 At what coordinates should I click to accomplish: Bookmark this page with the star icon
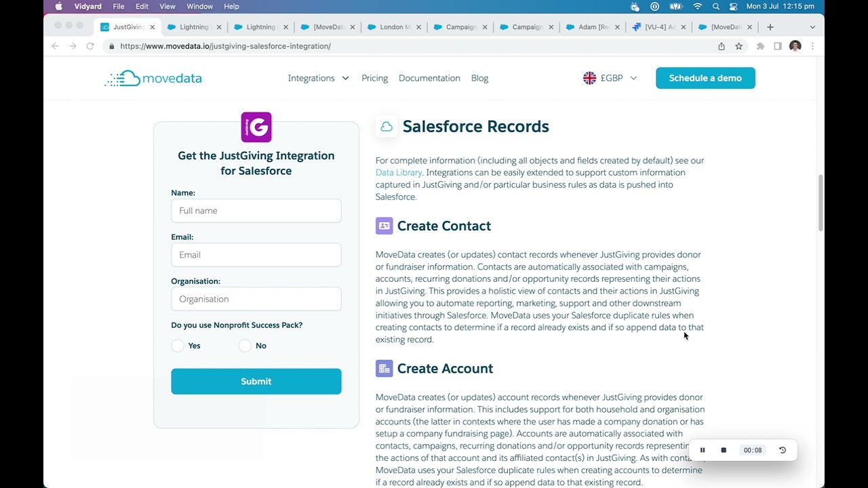739,46
